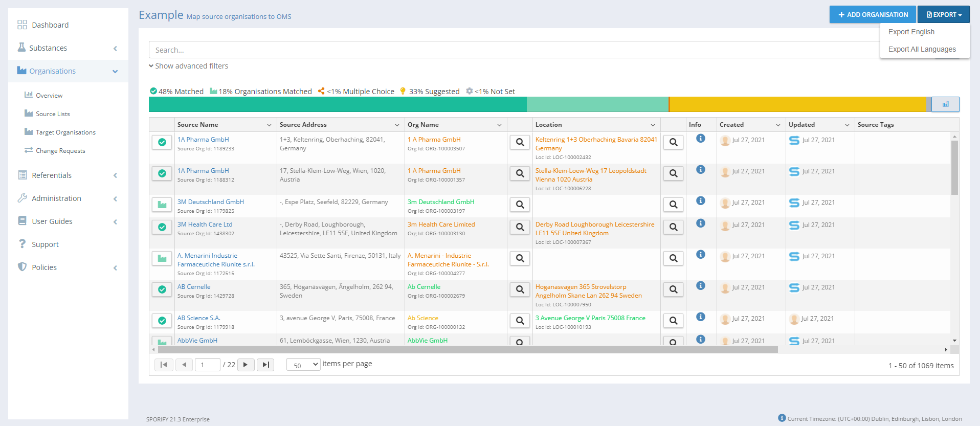Open info icon for AB Cernelle row

700,285
